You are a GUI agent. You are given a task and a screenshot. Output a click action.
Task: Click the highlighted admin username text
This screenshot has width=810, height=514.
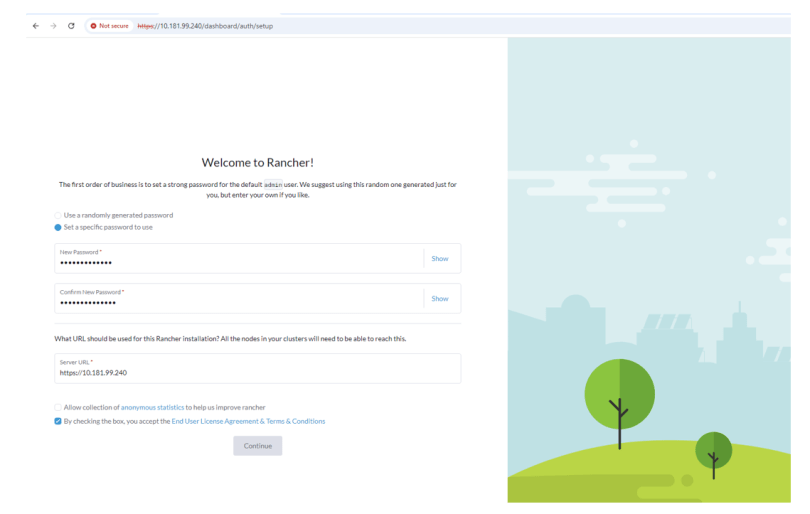273,185
